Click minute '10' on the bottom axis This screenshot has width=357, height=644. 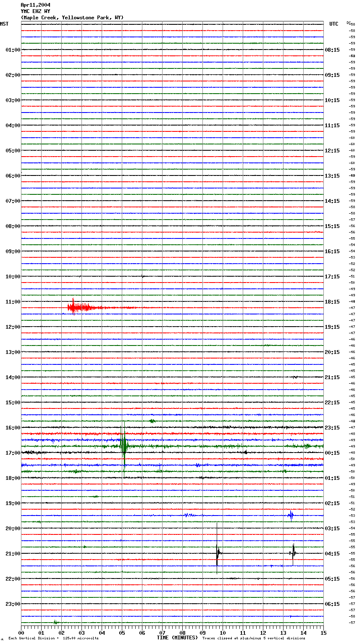coord(223,633)
